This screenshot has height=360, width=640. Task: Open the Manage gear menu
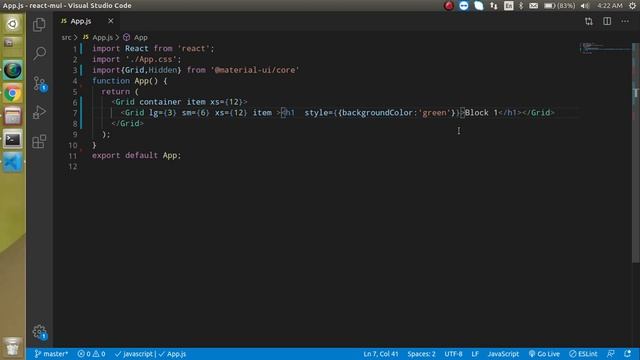40,332
